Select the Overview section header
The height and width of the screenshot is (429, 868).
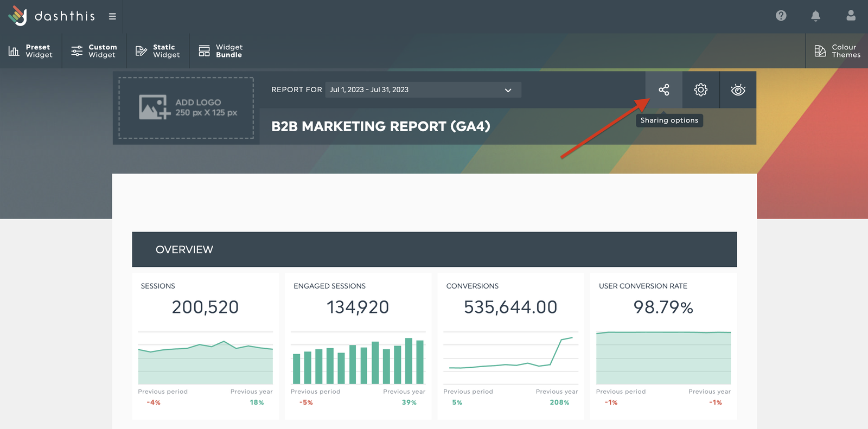[x=434, y=249]
